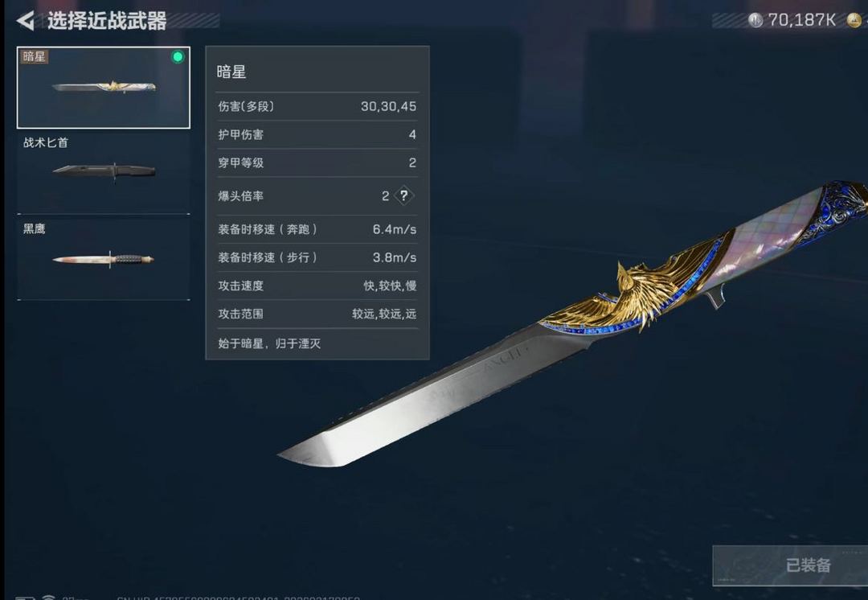
Task: Click the 70,187K currency balance
Action: point(801,20)
